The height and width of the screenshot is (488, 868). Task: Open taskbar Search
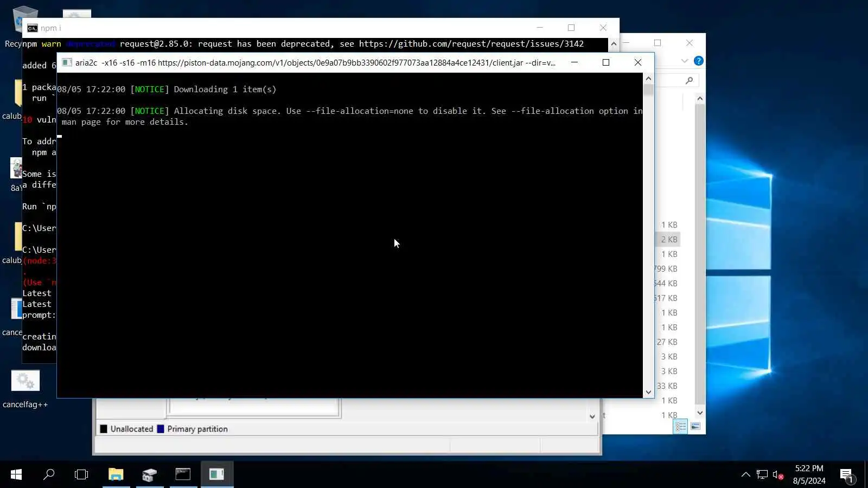pos(49,474)
